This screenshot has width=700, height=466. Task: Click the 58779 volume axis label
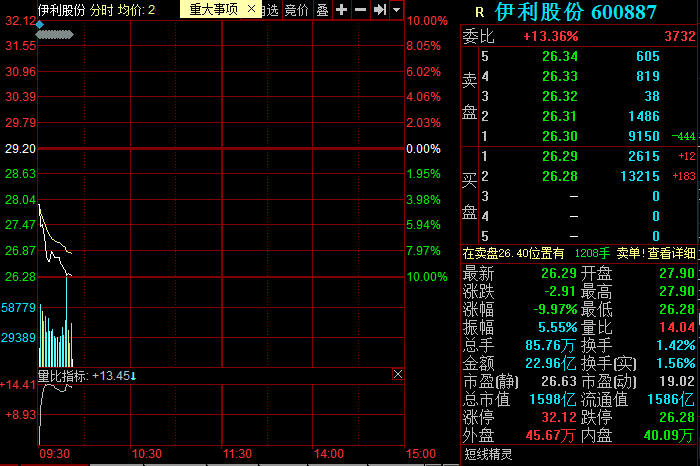point(18,308)
